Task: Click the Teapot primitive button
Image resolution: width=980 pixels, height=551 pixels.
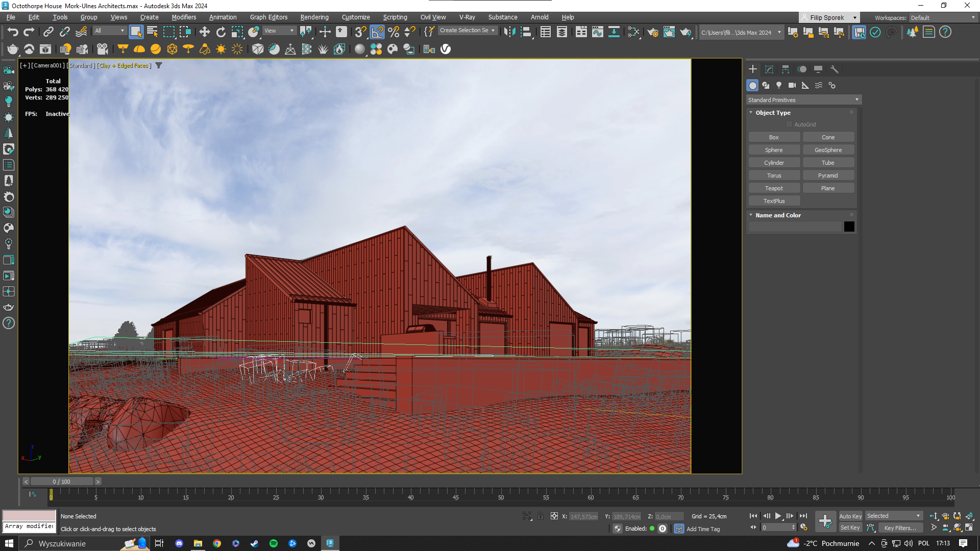Action: pos(774,188)
